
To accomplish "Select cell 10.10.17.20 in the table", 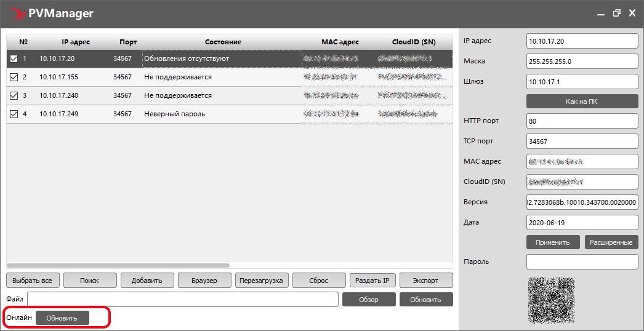I will [x=57, y=58].
